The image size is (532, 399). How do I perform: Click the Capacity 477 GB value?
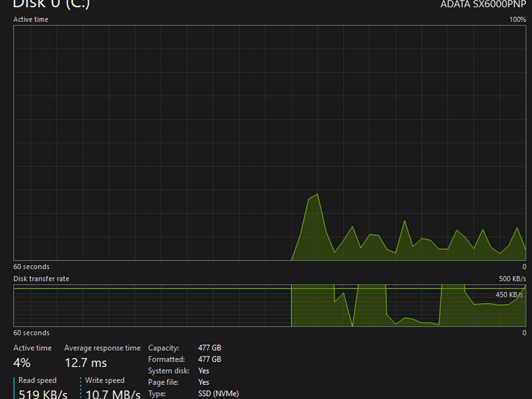point(209,348)
